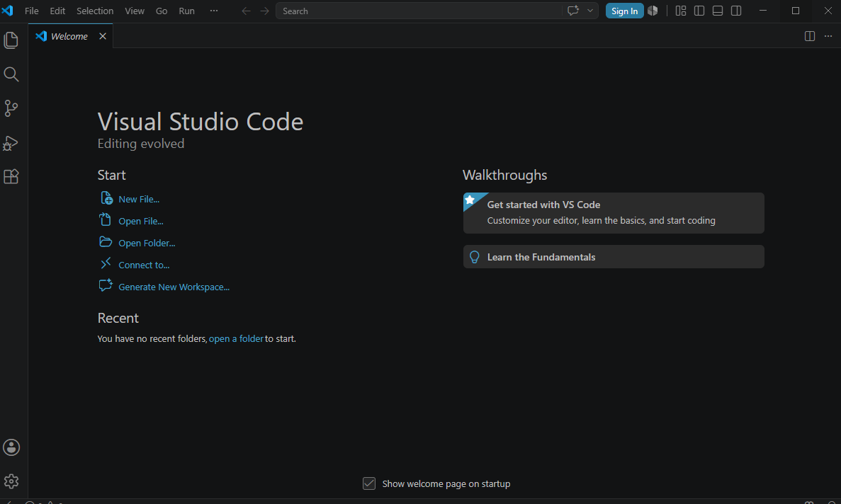Open the Go menu
The image size is (841, 504).
[162, 11]
